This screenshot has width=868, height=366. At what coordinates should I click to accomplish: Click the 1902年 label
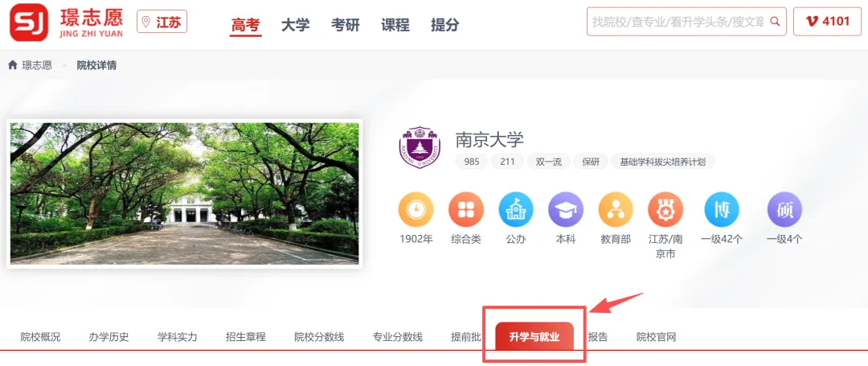coord(416,240)
